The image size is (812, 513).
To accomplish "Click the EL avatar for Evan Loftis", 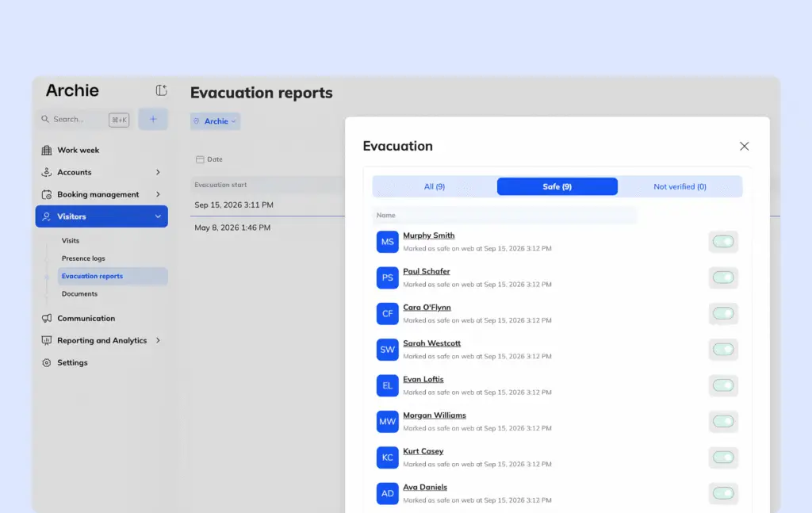I will tap(387, 385).
